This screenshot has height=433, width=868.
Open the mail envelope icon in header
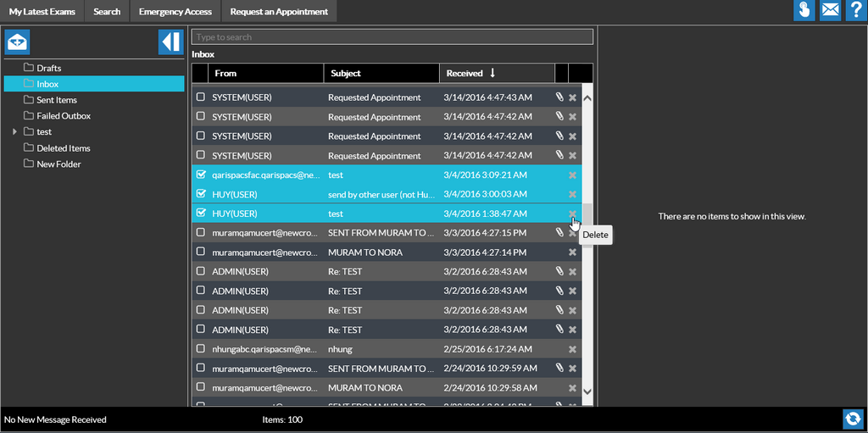830,10
